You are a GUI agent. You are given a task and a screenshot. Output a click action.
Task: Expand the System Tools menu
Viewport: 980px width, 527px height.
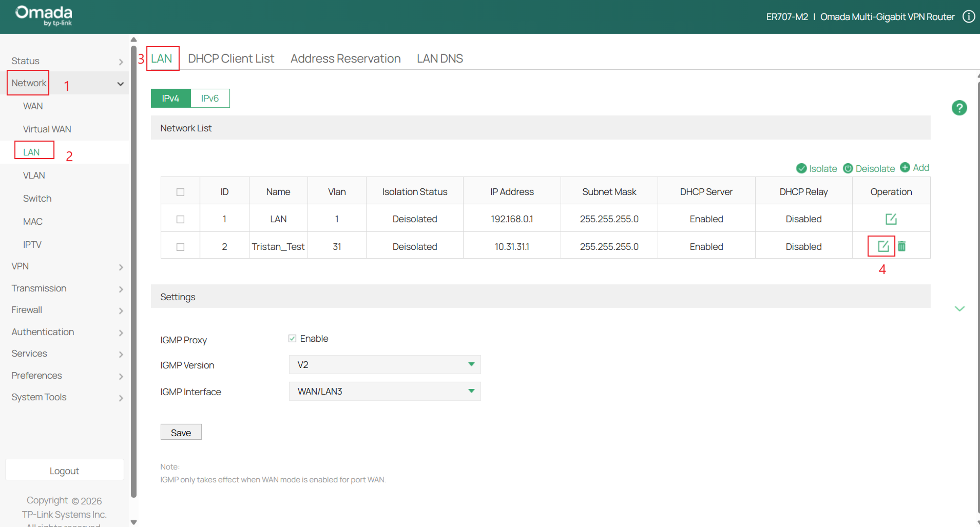[65, 397]
